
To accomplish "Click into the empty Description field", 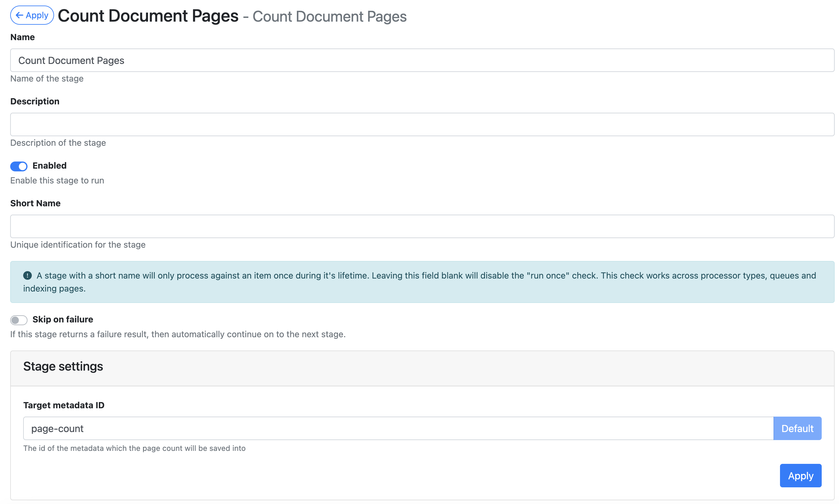I will coord(422,125).
